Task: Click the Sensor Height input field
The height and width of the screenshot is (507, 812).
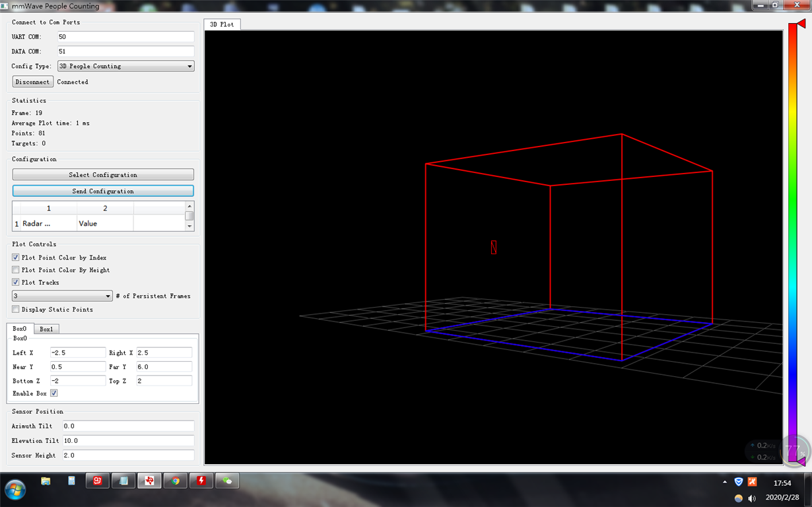Action: 129,456
